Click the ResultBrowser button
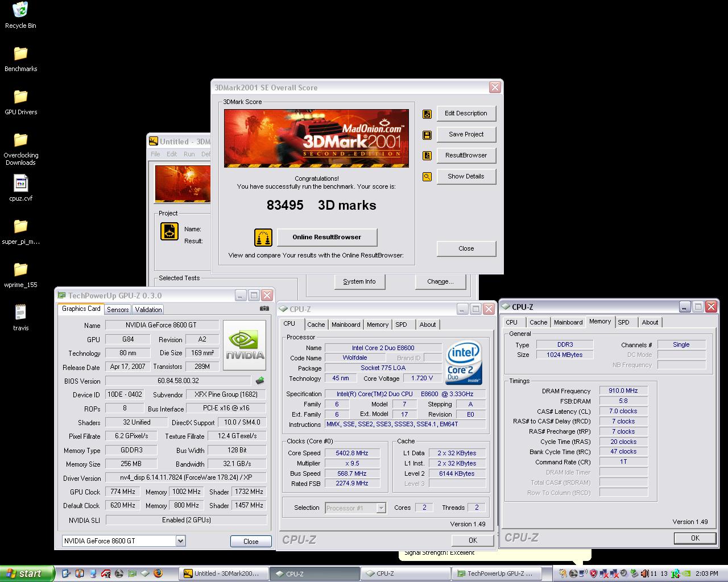 click(x=466, y=156)
